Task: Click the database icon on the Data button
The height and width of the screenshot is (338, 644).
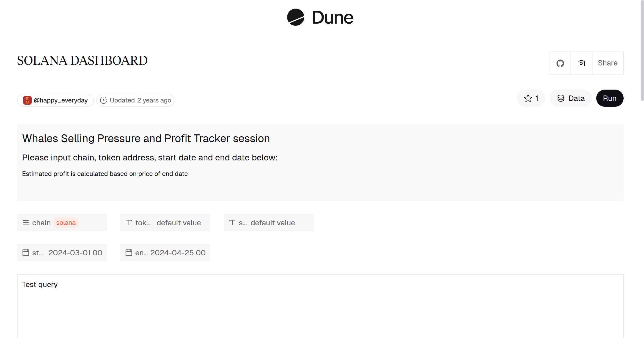Action: click(x=561, y=98)
